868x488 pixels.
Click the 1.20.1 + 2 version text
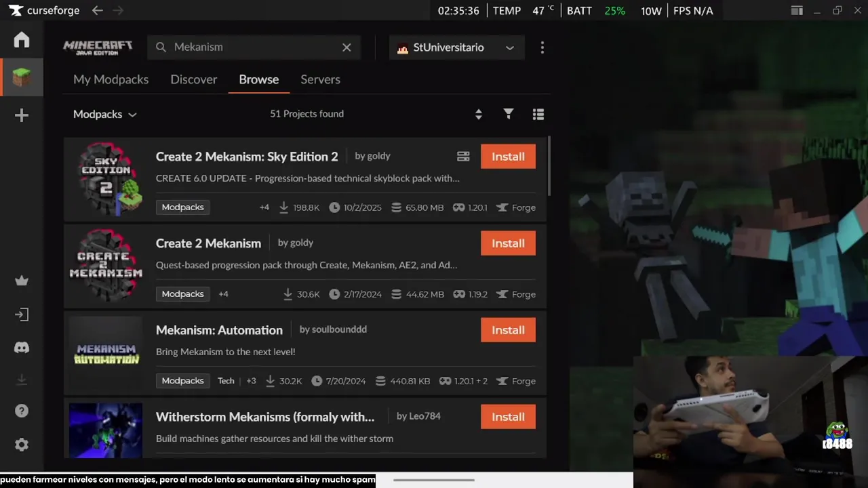click(471, 381)
